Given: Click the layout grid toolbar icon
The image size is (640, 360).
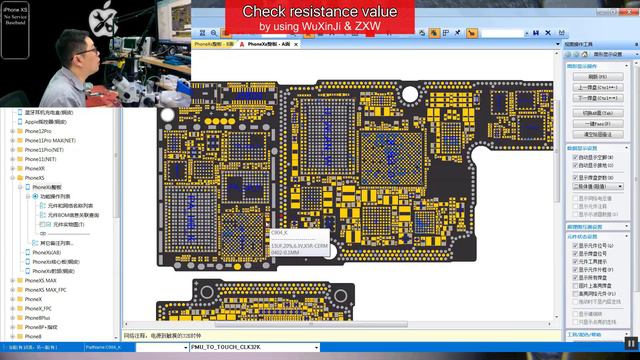Looking at the screenshot, I should [x=446, y=33].
